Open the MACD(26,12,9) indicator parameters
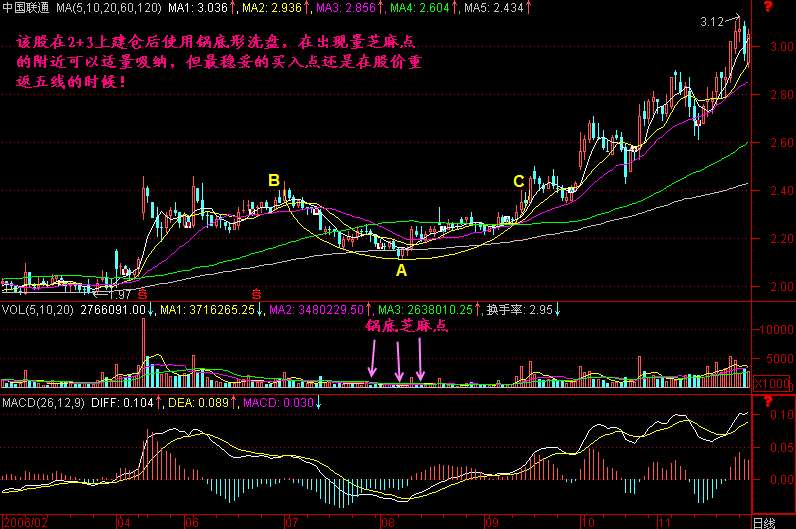796x529 pixels. tap(45, 402)
